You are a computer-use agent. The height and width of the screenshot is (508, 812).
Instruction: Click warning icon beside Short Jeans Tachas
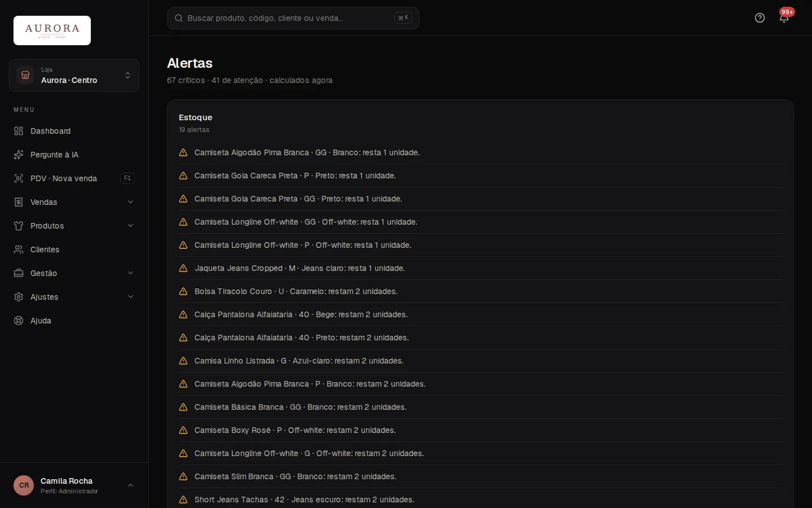(x=183, y=500)
